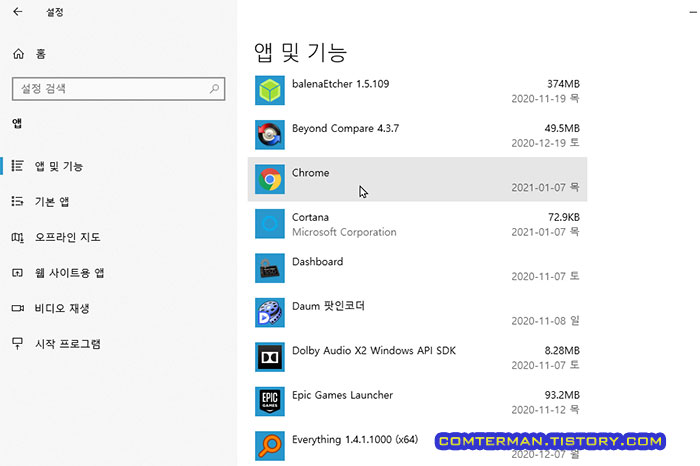
Task: Click the Video playback camera icon
Action: click(x=17, y=308)
